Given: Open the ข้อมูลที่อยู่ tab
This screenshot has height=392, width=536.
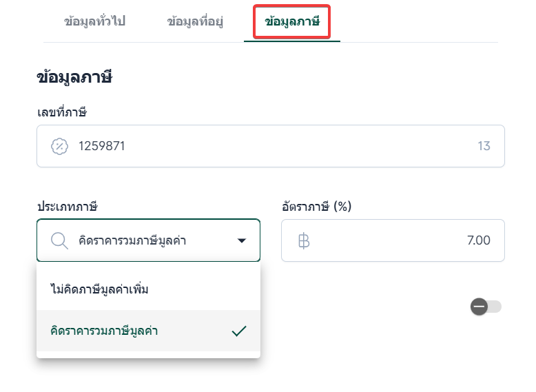Looking at the screenshot, I should coord(195,21).
